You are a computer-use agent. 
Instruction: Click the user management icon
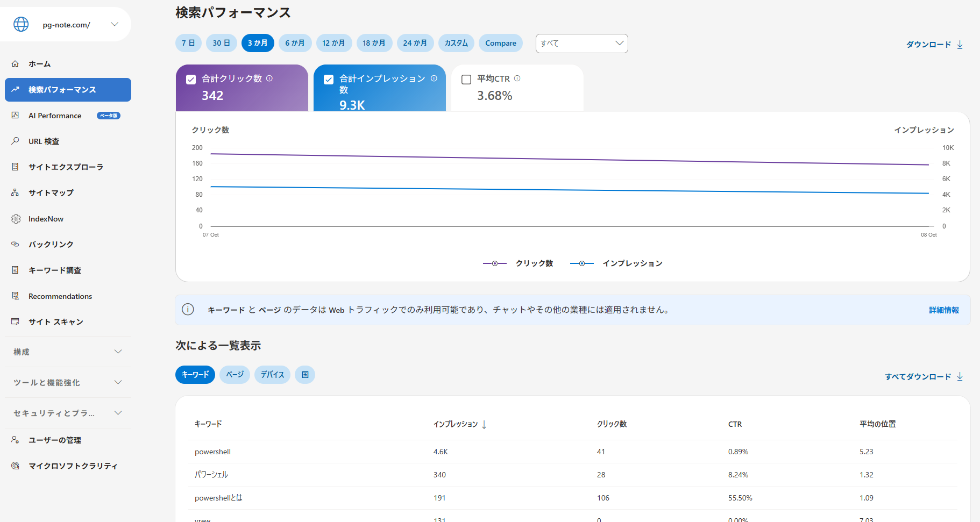tap(15, 440)
